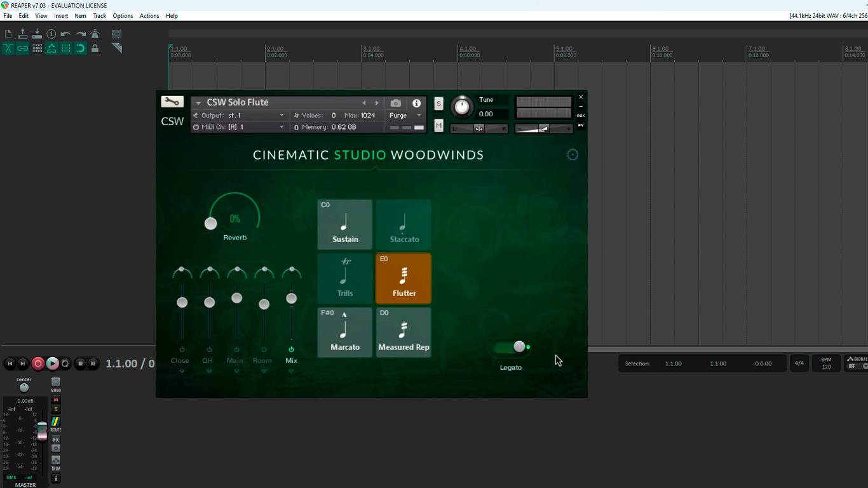Toggle envelope points move with items icon

pos(51,48)
